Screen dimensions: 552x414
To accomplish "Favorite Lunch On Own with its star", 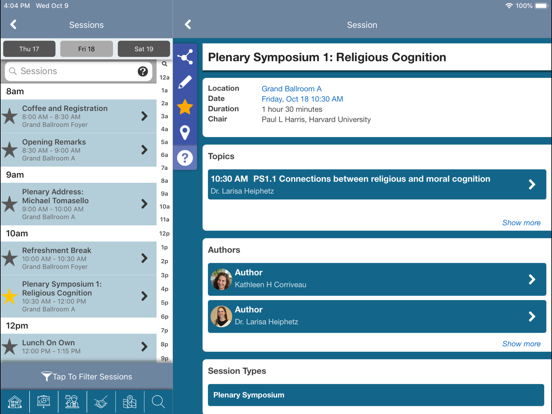I will [x=10, y=347].
